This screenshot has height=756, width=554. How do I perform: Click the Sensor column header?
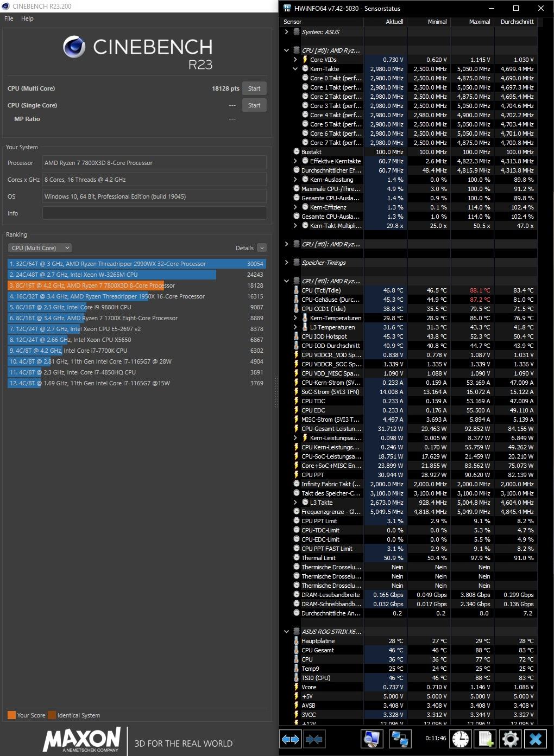pyautogui.click(x=322, y=22)
